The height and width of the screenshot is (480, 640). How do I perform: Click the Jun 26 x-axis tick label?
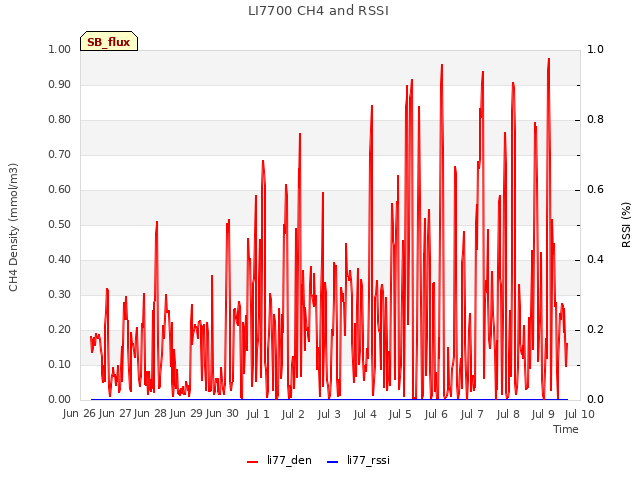79,414
